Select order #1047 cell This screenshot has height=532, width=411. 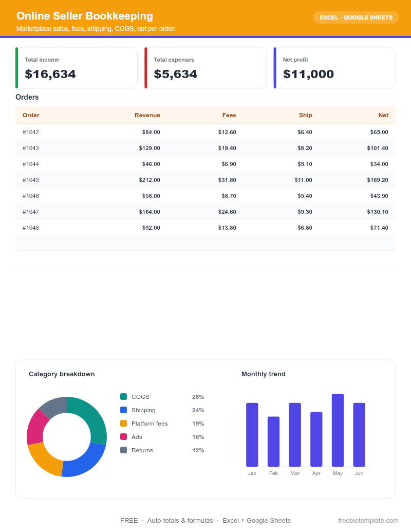tap(30, 212)
